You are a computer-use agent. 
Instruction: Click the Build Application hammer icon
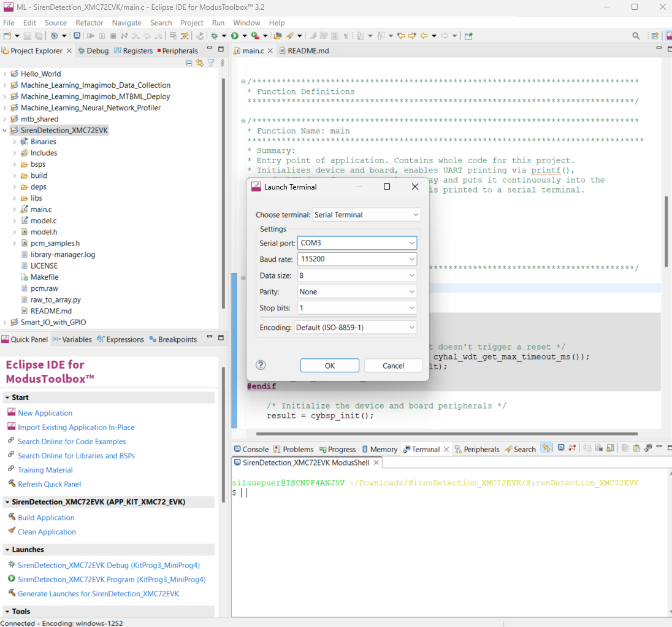click(12, 517)
